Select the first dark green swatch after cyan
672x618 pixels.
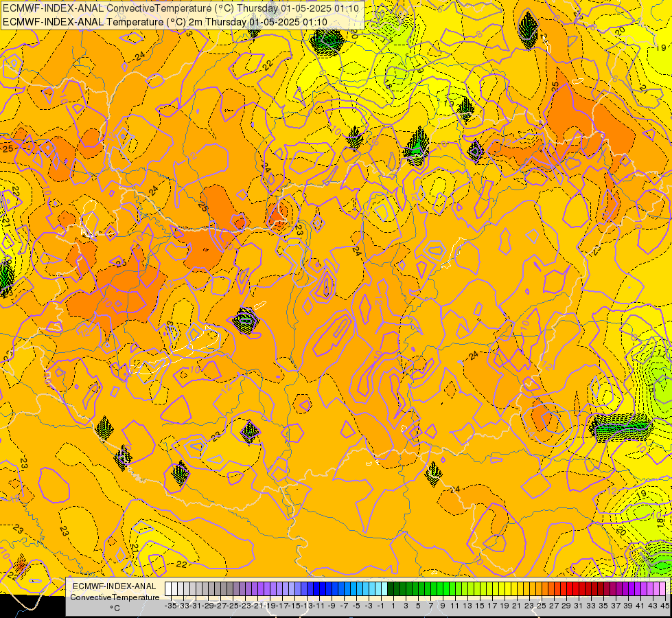pyautogui.click(x=391, y=589)
